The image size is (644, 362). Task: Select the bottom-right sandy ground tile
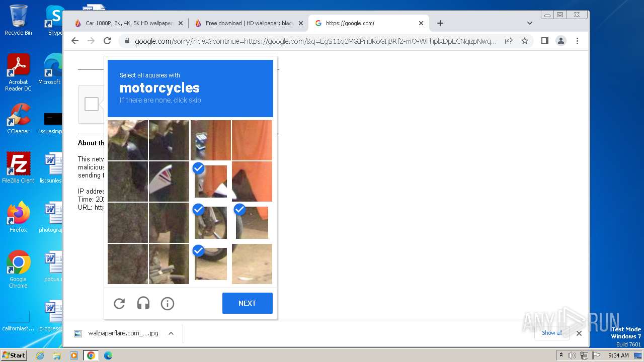point(252,264)
